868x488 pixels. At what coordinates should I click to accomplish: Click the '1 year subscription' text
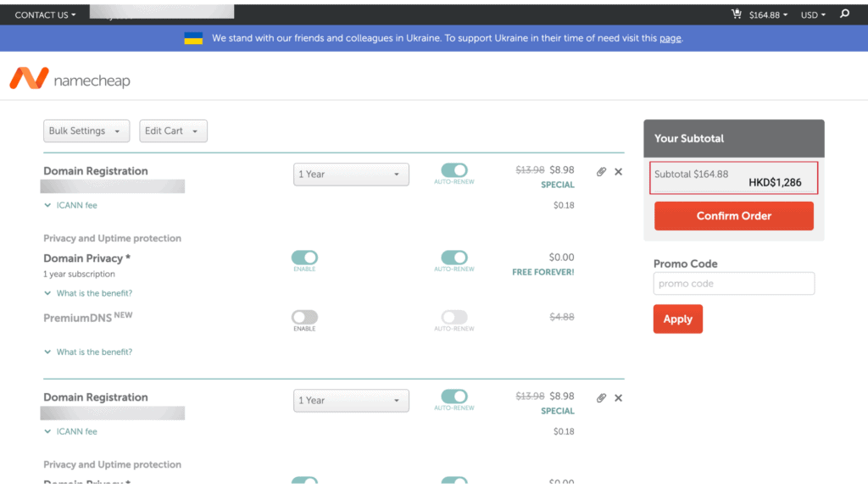click(x=79, y=274)
